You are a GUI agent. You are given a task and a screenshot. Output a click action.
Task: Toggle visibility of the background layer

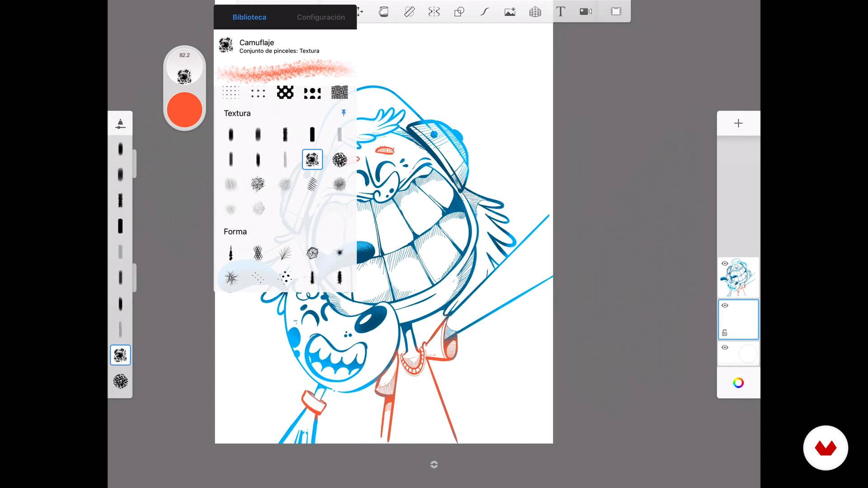(x=725, y=347)
